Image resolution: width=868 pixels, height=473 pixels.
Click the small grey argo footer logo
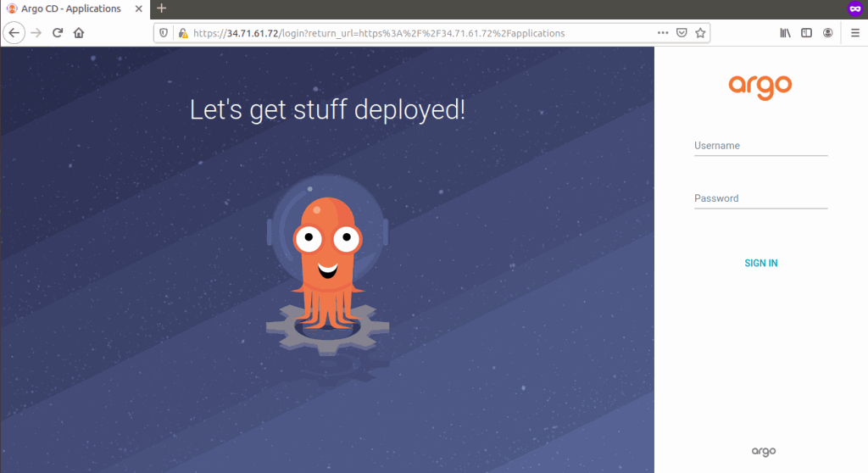[x=764, y=452]
